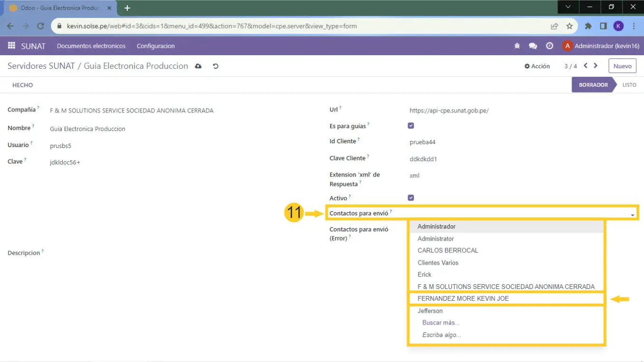
Task: Share this page icon in address bar
Action: [554, 26]
